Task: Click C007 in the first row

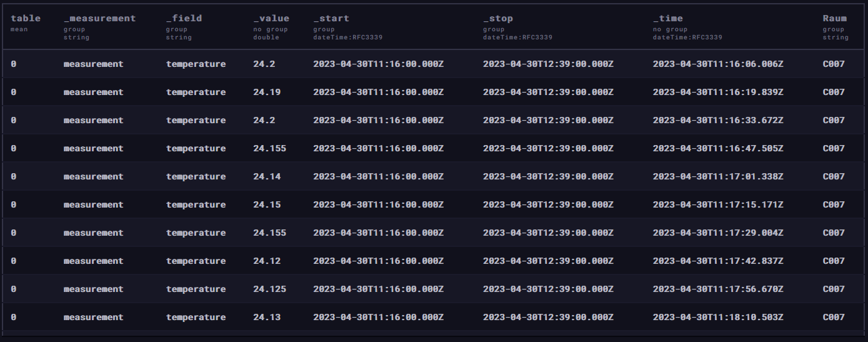Action: pos(834,64)
